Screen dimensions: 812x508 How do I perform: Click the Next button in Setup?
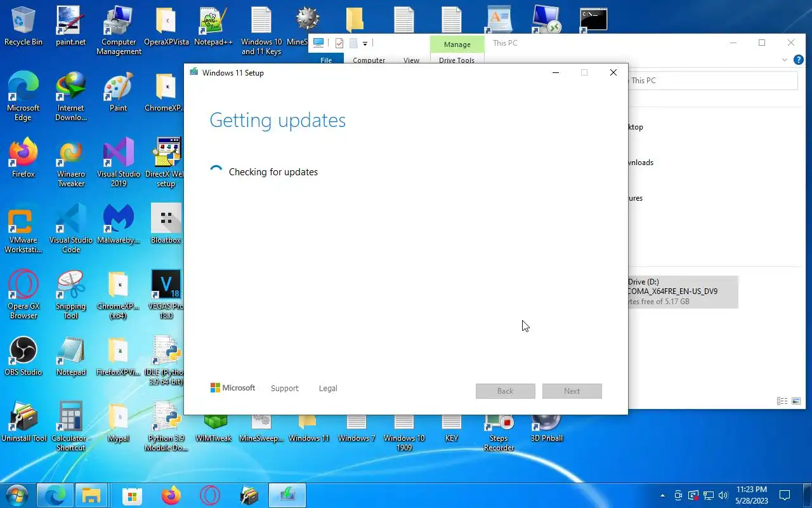572,391
